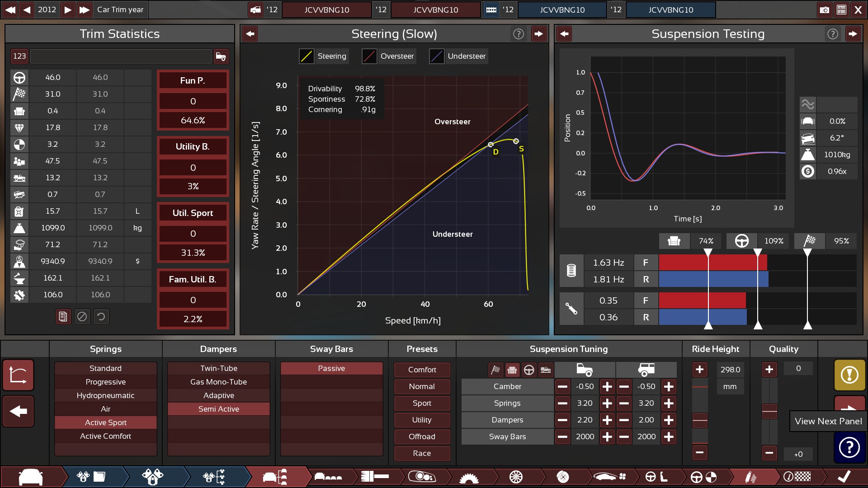The width and height of the screenshot is (868, 488).
Task: Apply the Comfort suspension preset
Action: pos(422,370)
